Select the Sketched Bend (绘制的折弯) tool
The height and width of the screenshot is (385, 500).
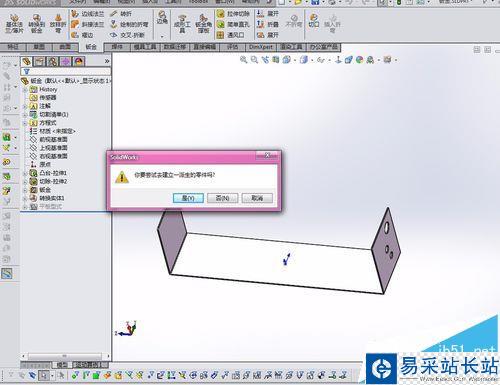click(x=129, y=24)
